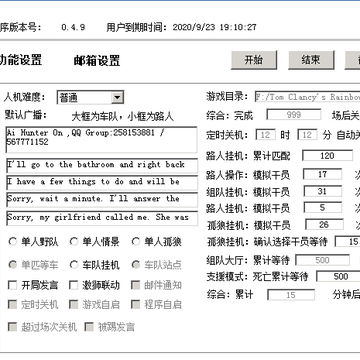Click the 默认广播 label
This screenshot has width=360, height=360.
pyautogui.click(x=26, y=115)
